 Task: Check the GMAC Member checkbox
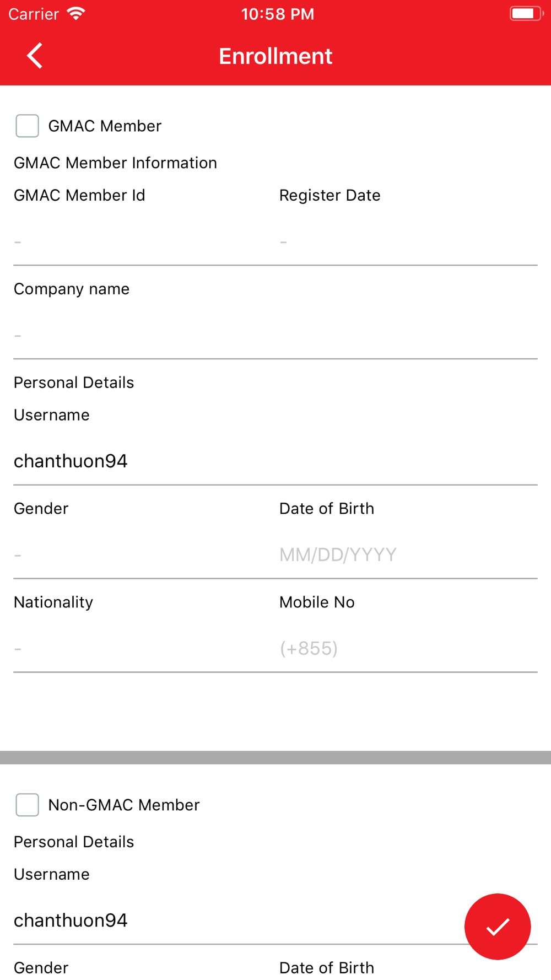click(x=27, y=126)
